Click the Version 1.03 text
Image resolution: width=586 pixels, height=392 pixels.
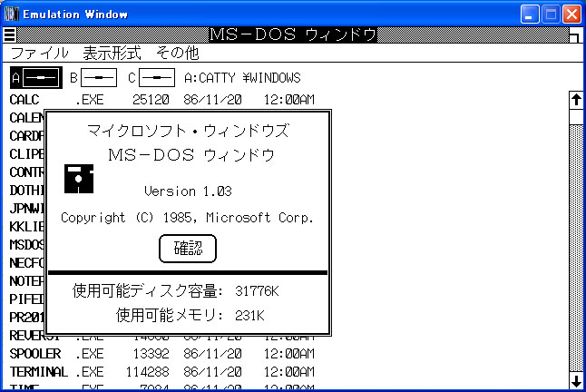coord(188,191)
